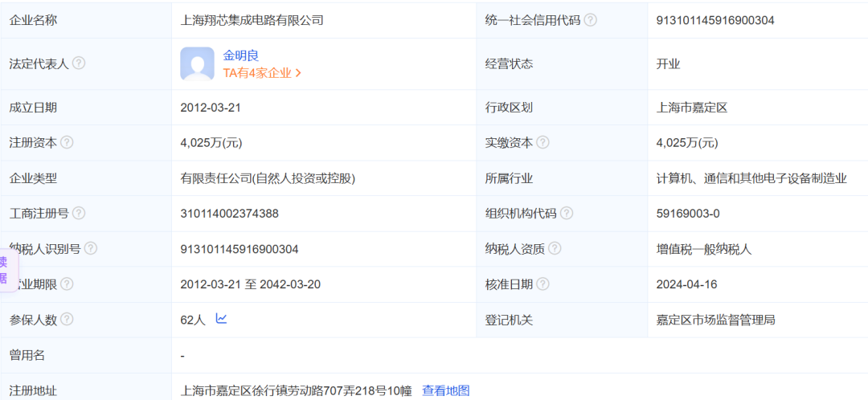The image size is (868, 400).
Task: Select business status 开业
Action: [x=668, y=63]
